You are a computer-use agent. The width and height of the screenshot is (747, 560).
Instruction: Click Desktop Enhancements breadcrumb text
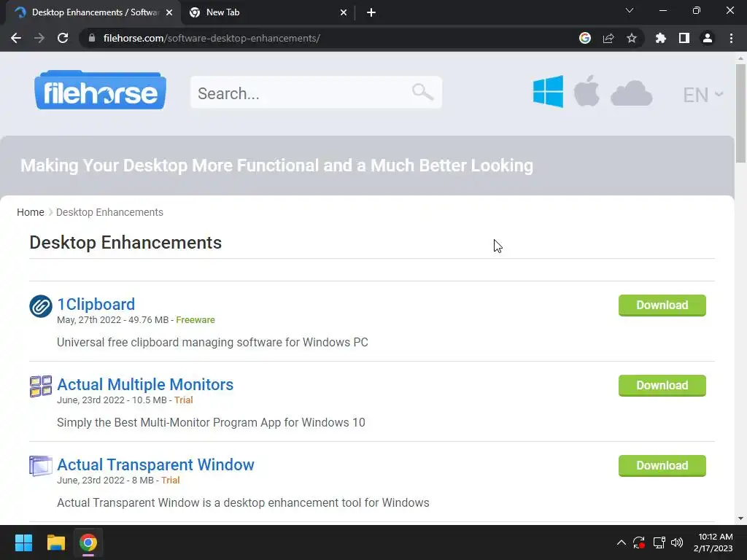tap(109, 212)
